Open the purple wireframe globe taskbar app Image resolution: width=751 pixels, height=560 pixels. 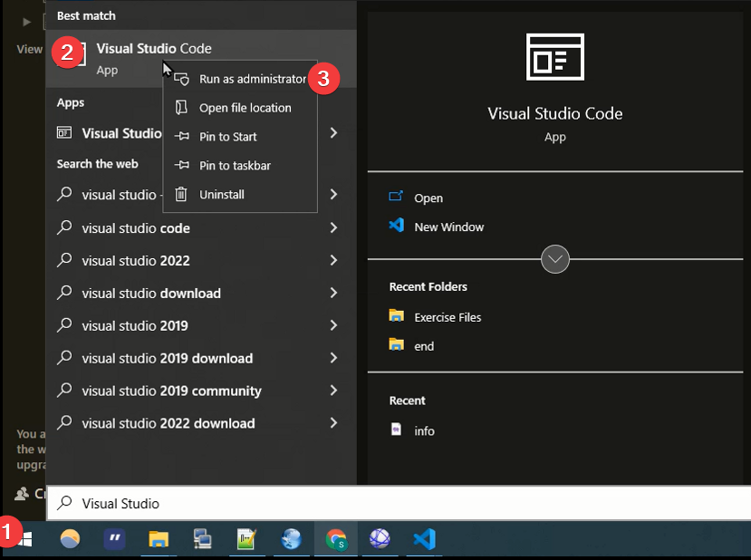pos(380,539)
